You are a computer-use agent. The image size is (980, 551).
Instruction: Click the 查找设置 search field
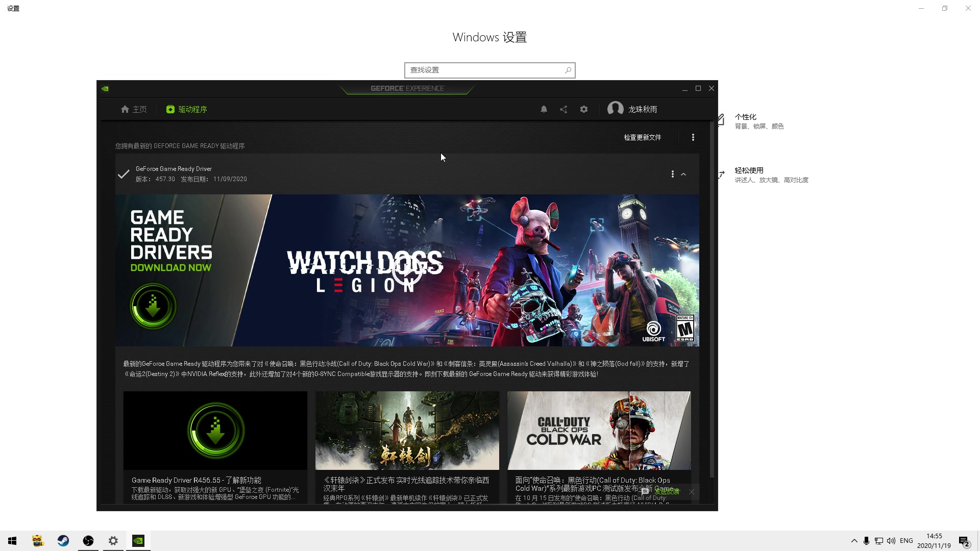click(x=485, y=70)
